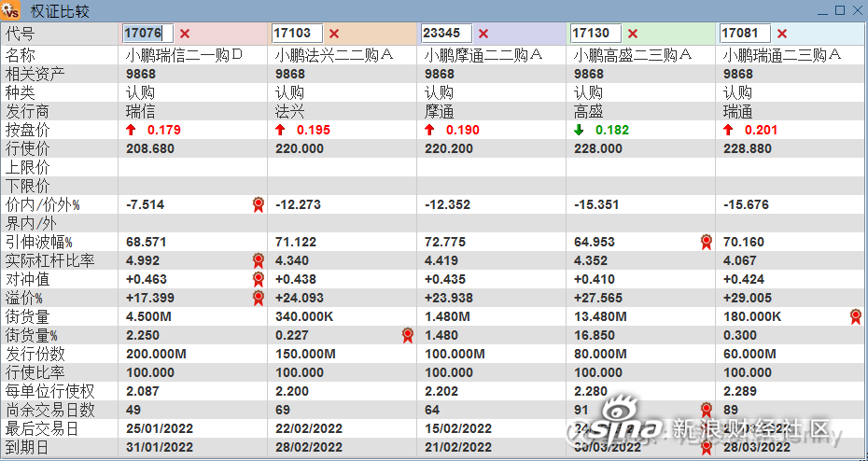Click award ribbon next to 4.992
868x461 pixels.
258,260
